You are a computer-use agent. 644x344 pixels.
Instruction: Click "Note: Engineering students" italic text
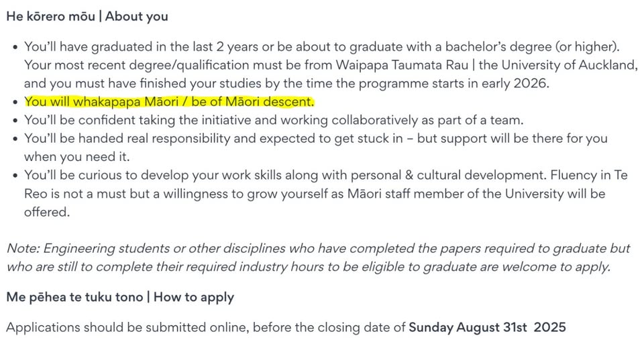click(x=90, y=249)
